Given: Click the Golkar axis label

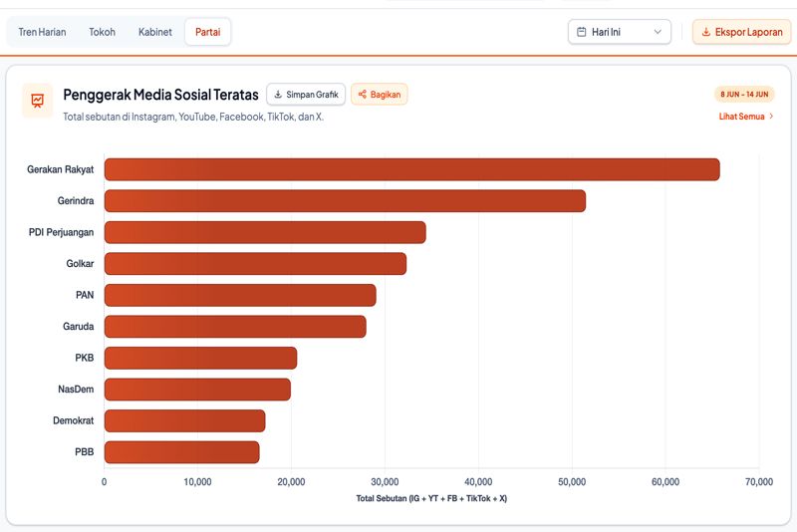Looking at the screenshot, I should click(80, 264).
